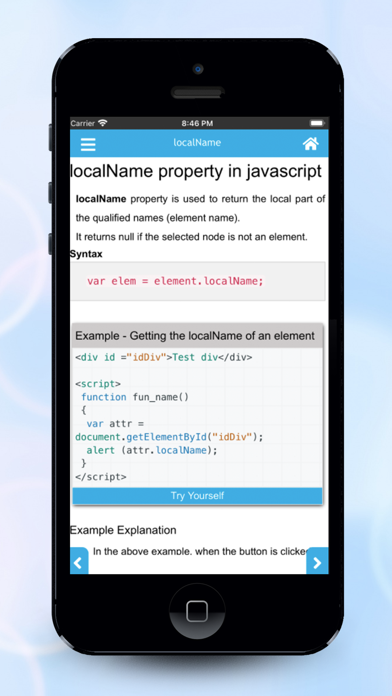
Task: Tap "function fun_name()" code line
Action: pos(135,397)
